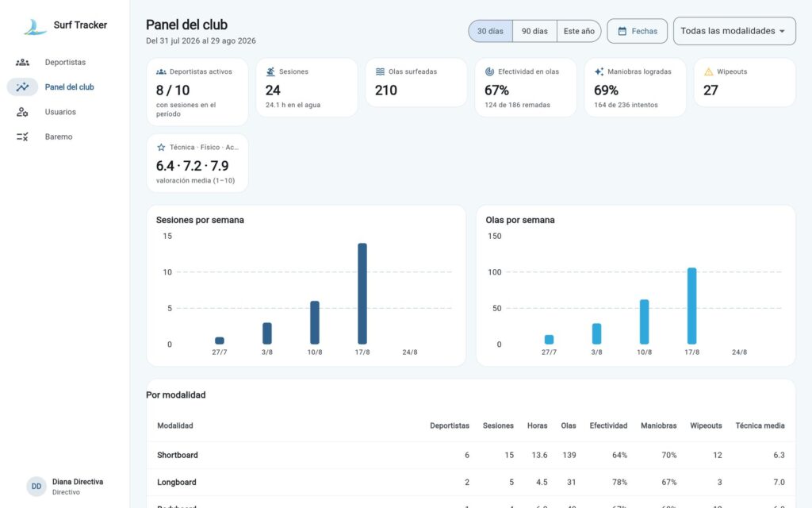
Task: Click the 67% Efectividad en olas value
Action: coord(496,90)
